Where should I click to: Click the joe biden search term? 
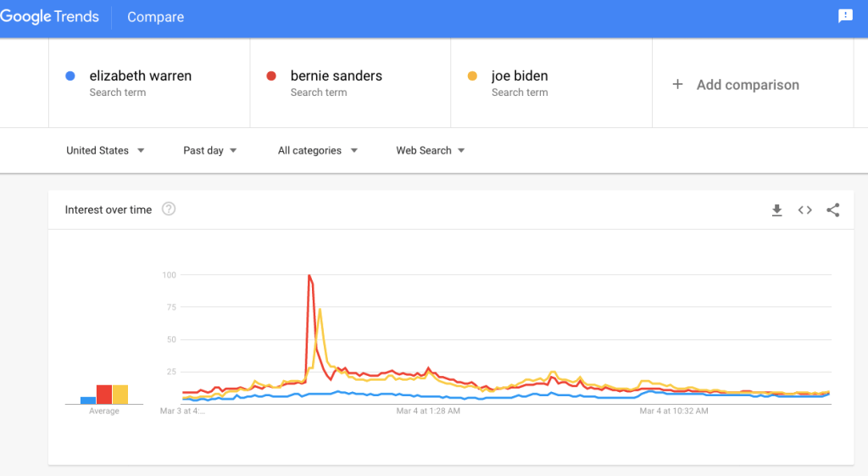point(520,76)
